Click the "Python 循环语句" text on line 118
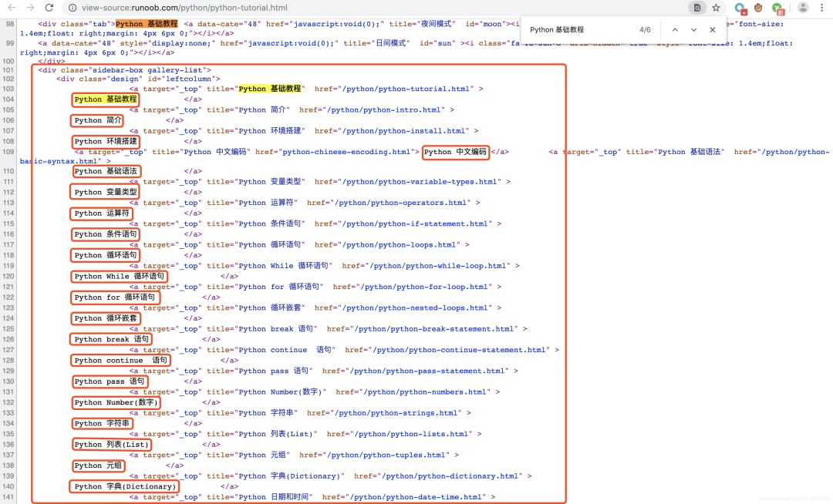833x504 pixels. 106,255
